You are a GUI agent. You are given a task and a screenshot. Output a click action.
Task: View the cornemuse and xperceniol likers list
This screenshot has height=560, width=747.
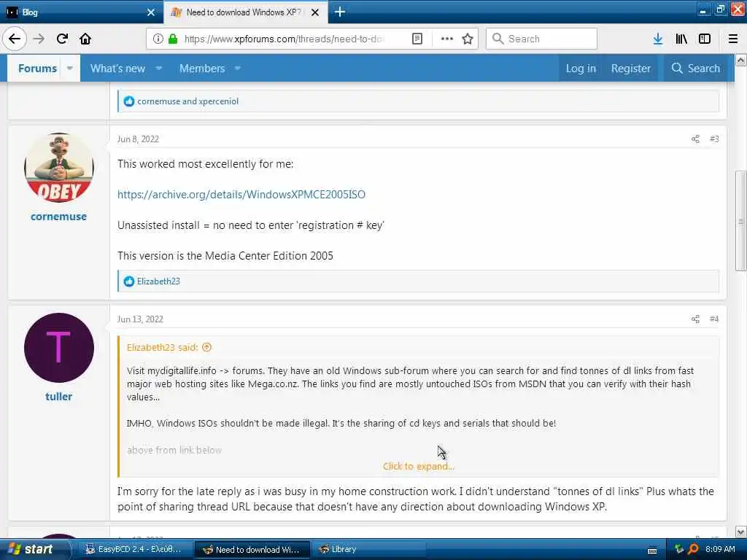[x=187, y=101]
